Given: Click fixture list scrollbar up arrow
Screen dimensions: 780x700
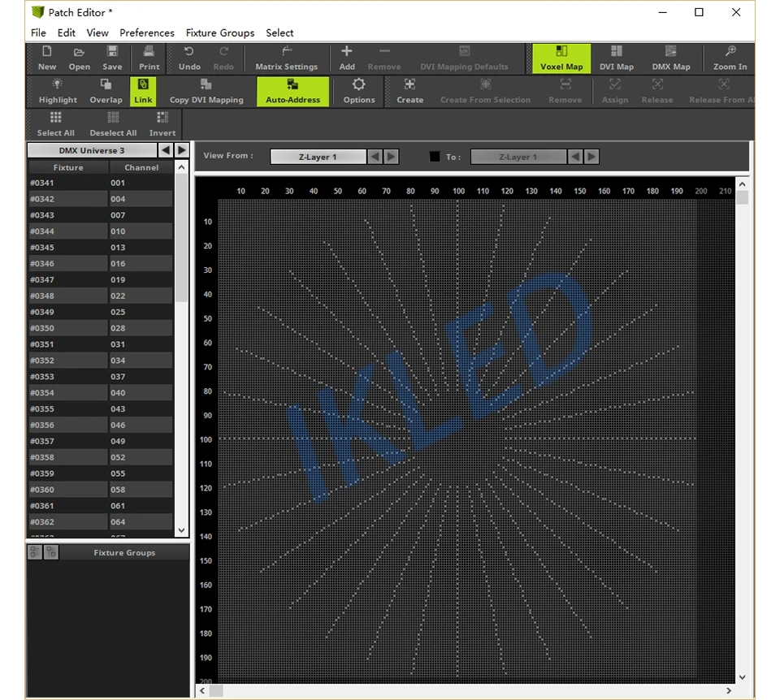Looking at the screenshot, I should tap(181, 167).
